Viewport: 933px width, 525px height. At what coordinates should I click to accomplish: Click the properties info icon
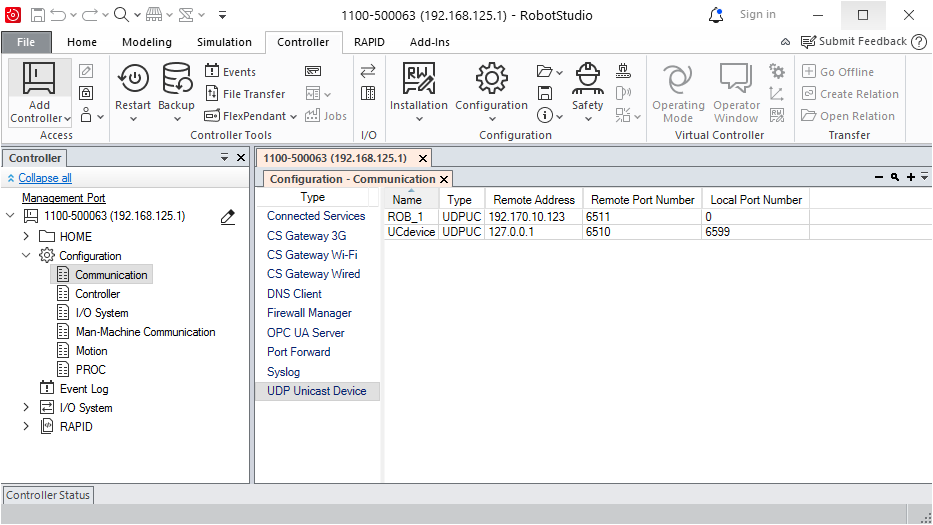(544, 115)
